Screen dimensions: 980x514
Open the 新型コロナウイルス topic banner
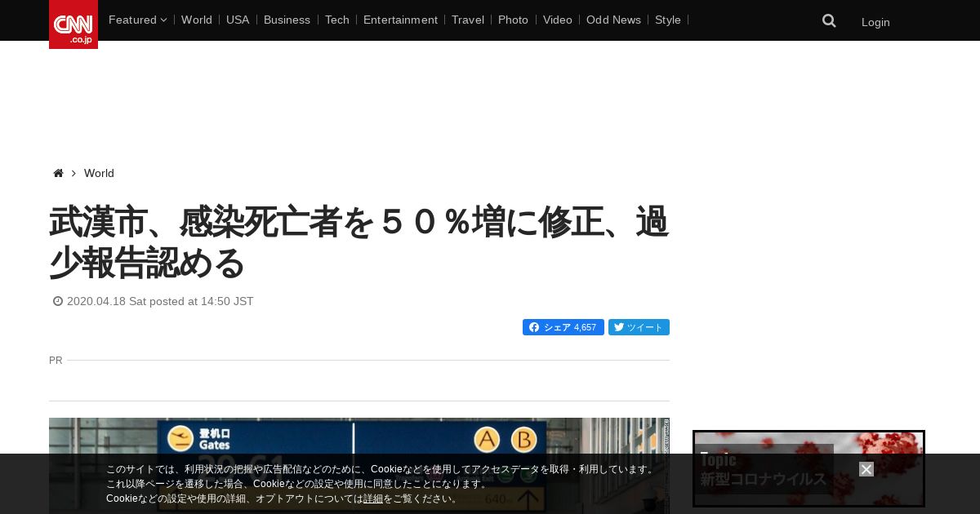(x=808, y=469)
